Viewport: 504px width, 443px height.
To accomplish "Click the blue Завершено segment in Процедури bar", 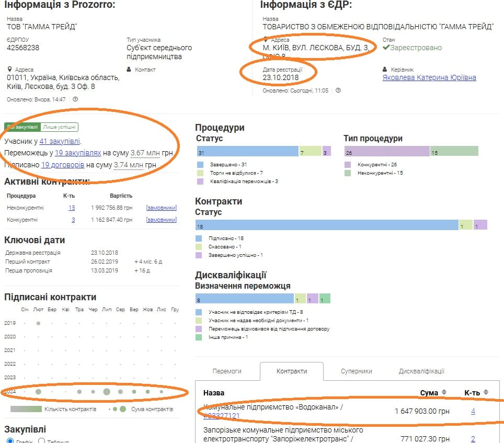I will tap(247, 152).
